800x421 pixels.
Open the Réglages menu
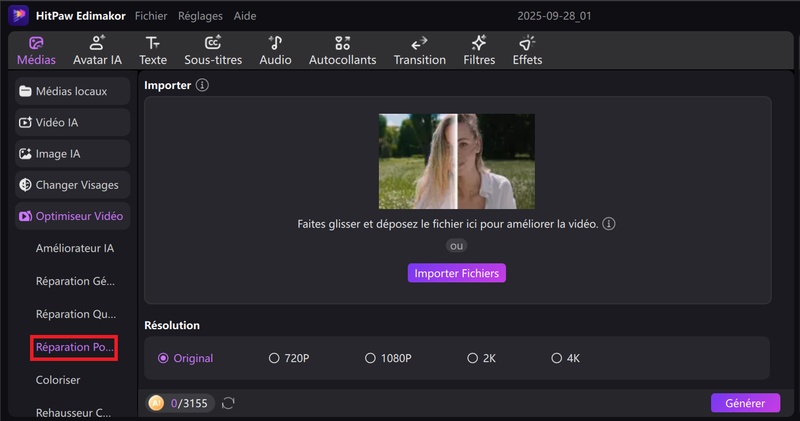201,17
